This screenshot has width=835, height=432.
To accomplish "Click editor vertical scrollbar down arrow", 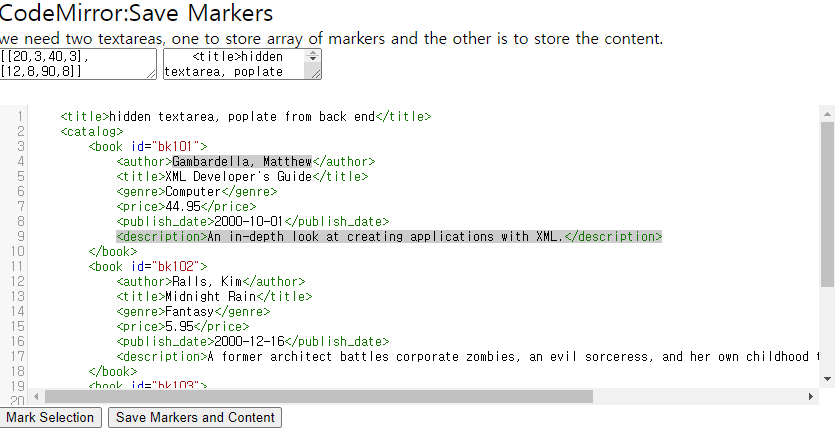I will [x=827, y=379].
